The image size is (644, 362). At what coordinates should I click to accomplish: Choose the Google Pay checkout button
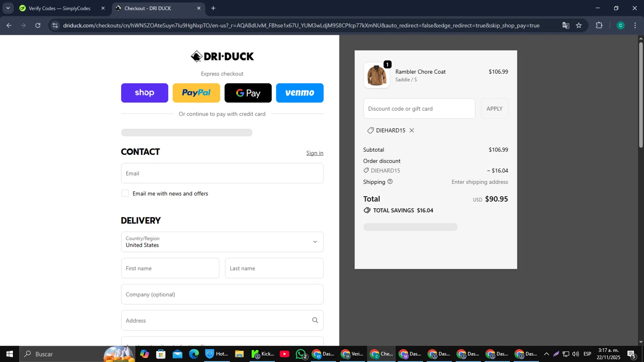pyautogui.click(x=248, y=93)
